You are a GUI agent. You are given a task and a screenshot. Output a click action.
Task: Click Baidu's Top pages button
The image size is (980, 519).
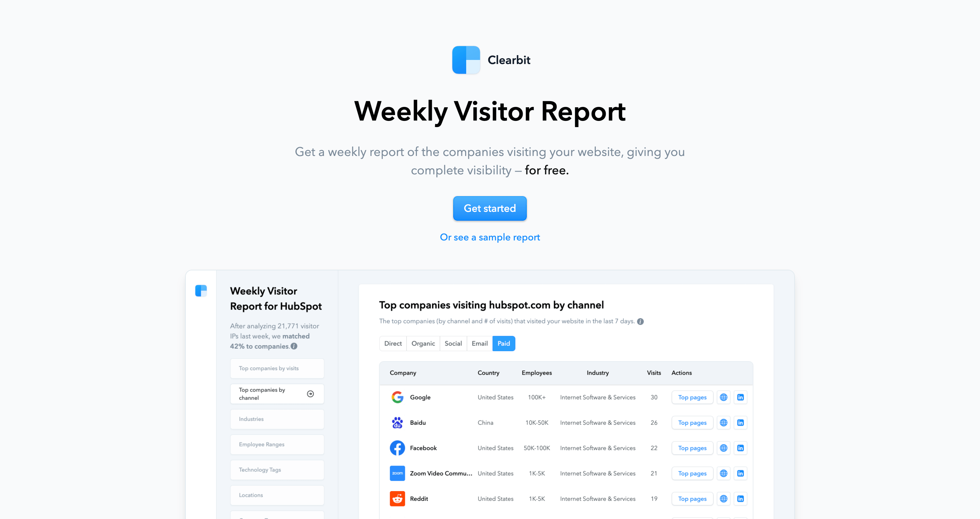[x=691, y=422]
